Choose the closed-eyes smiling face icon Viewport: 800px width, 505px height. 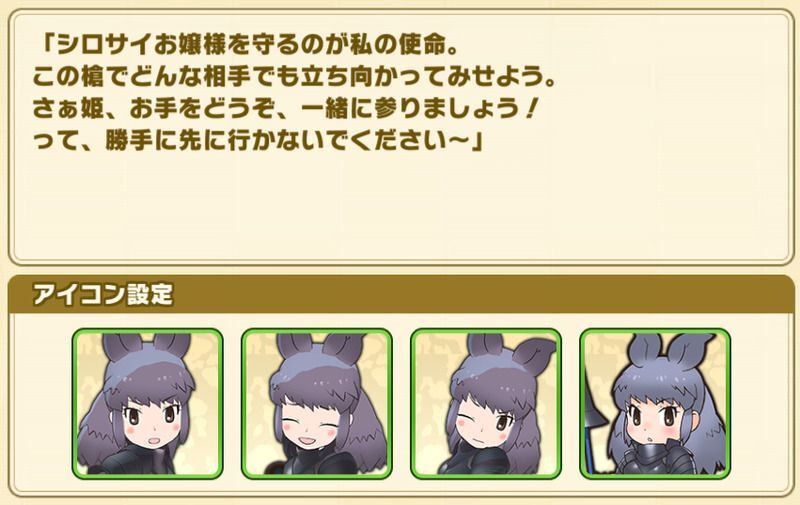pos(317,403)
